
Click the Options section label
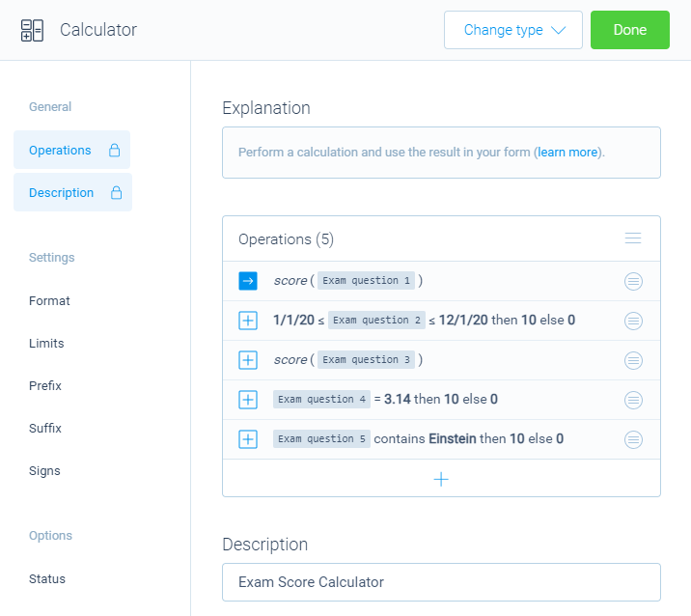point(50,535)
